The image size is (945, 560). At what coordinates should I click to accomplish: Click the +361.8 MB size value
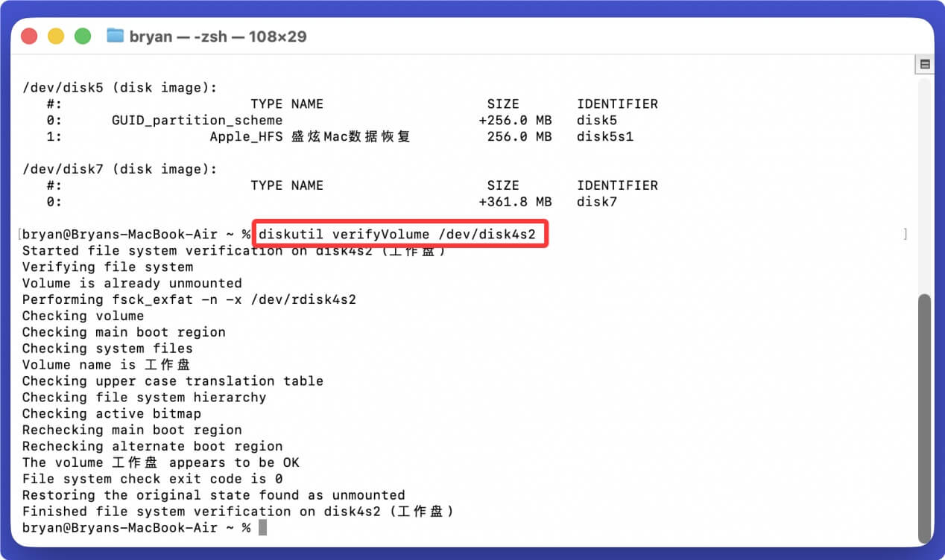point(515,202)
